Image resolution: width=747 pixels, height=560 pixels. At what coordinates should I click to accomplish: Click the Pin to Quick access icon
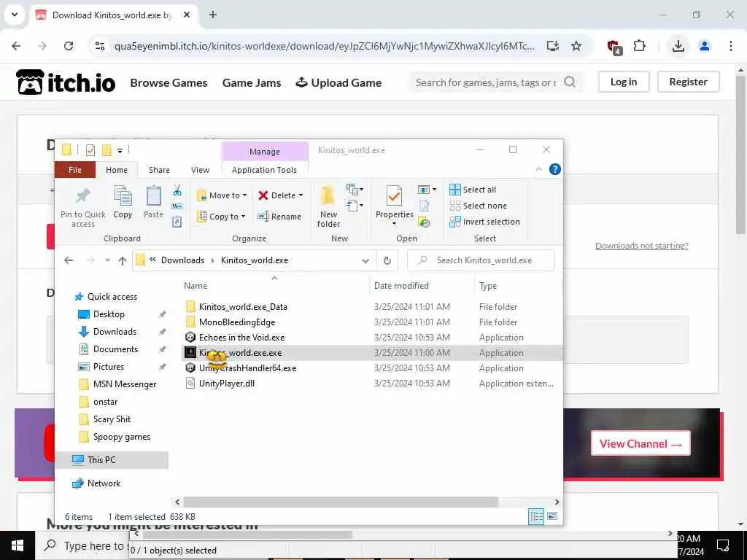(x=83, y=195)
